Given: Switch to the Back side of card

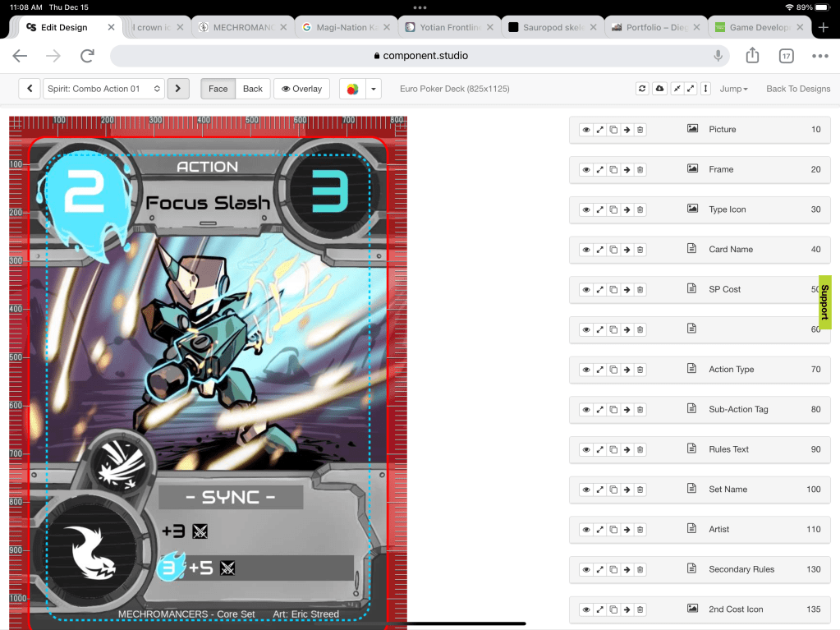Looking at the screenshot, I should coord(253,89).
